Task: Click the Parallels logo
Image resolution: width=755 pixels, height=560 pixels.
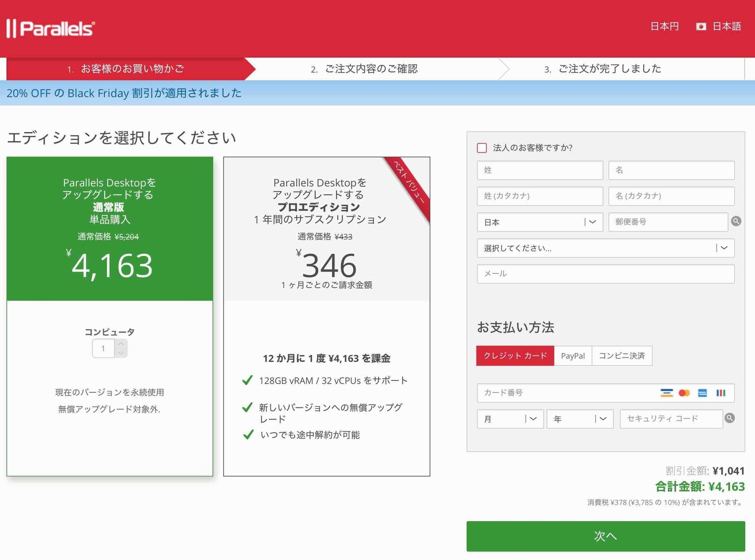Action: click(x=50, y=29)
